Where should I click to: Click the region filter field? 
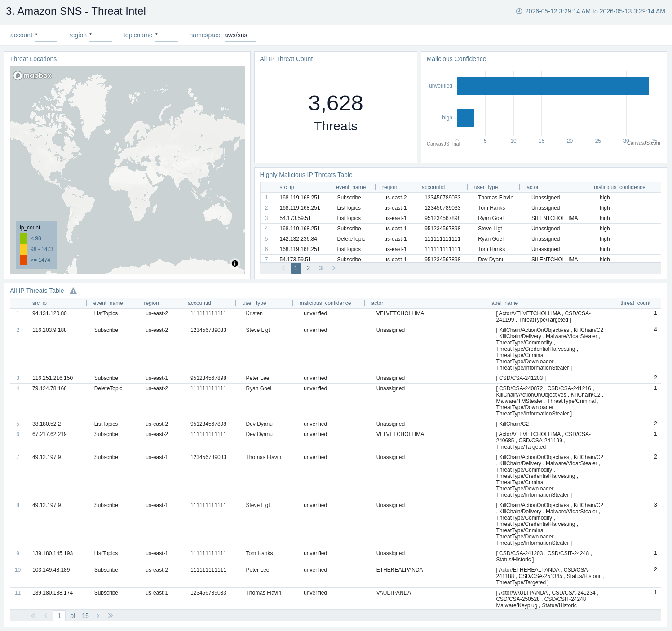click(x=101, y=35)
